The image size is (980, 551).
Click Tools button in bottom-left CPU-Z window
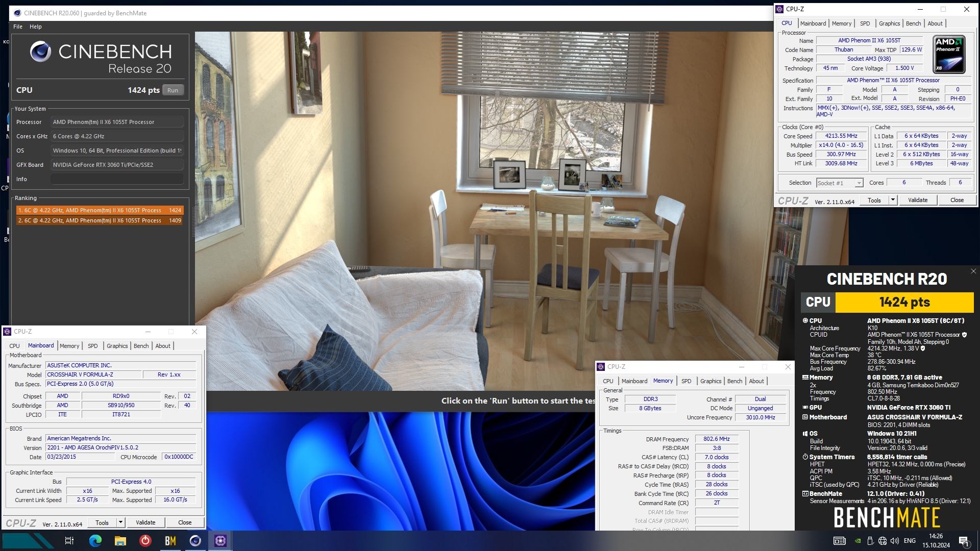[x=102, y=522]
